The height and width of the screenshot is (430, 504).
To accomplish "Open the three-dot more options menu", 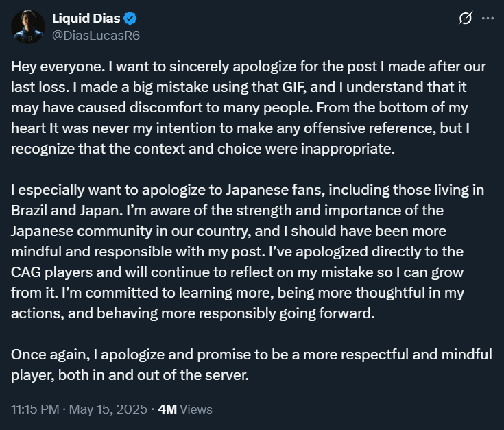I will [488, 19].
